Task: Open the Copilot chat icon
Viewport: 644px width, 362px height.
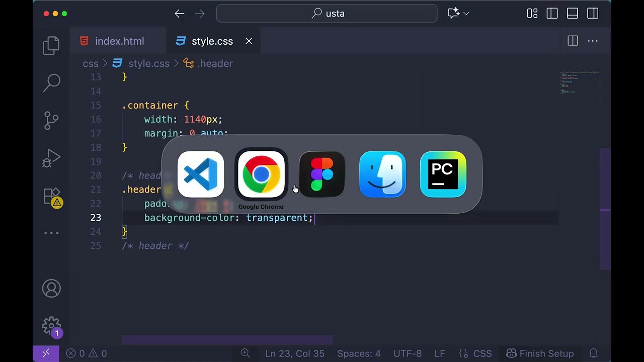Action: click(454, 14)
